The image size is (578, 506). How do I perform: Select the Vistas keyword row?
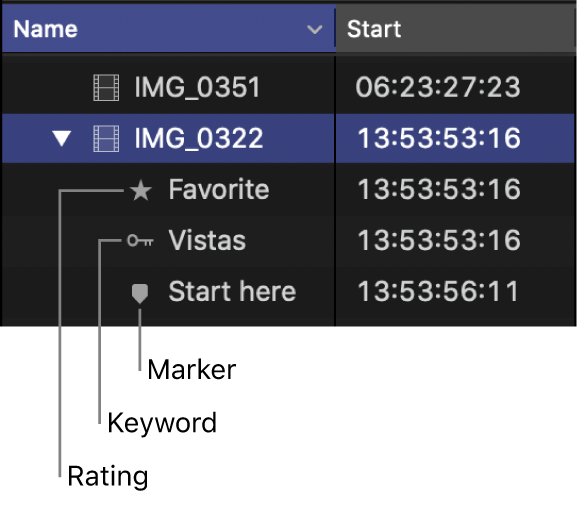289,240
